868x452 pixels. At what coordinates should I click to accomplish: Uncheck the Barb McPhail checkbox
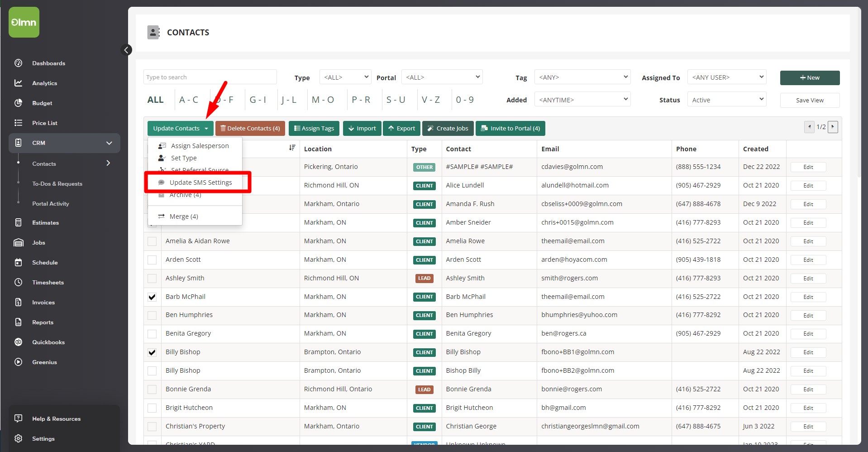(152, 297)
